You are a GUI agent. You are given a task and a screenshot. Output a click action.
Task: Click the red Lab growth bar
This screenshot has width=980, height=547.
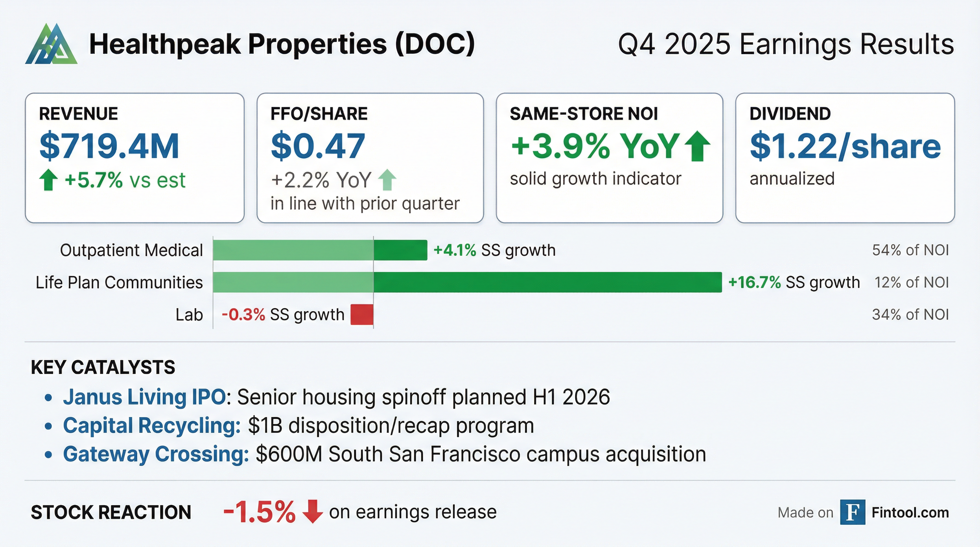click(362, 314)
